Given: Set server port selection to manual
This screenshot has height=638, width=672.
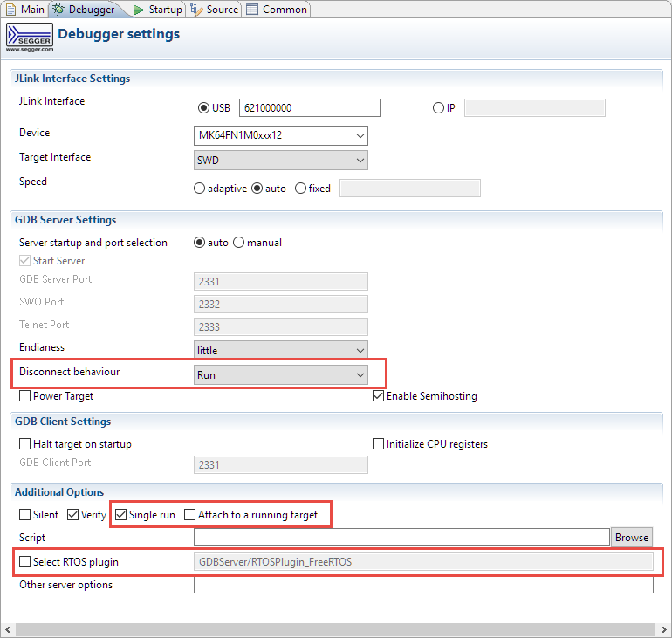Looking at the screenshot, I should [239, 243].
